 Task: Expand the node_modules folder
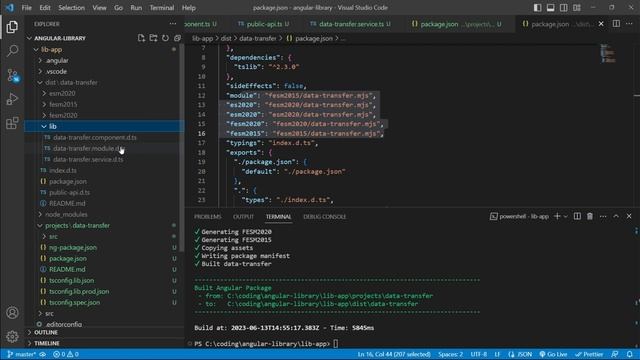66,214
